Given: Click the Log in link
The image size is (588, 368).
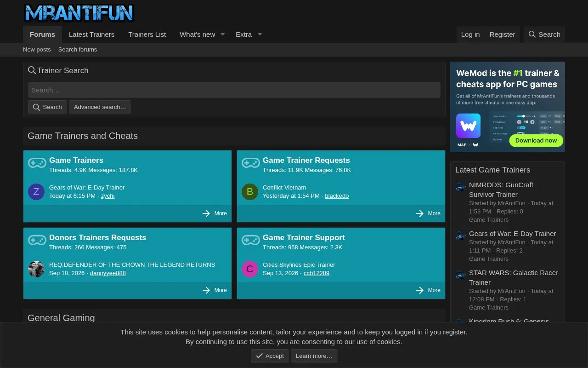Looking at the screenshot, I should (x=470, y=34).
